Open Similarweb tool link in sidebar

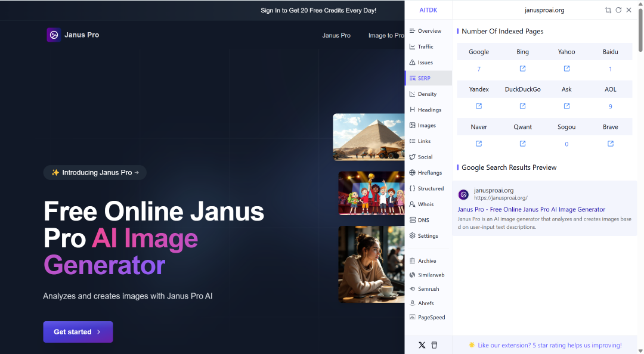[428, 275]
